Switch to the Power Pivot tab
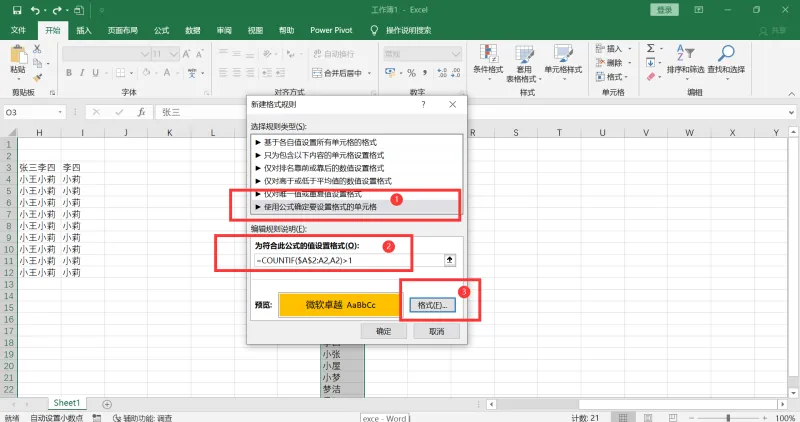The width and height of the screenshot is (800, 422). 331,30
